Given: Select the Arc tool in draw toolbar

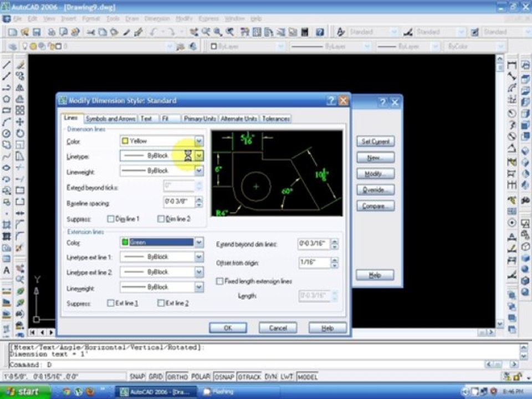Looking at the screenshot, I should point(7,121).
